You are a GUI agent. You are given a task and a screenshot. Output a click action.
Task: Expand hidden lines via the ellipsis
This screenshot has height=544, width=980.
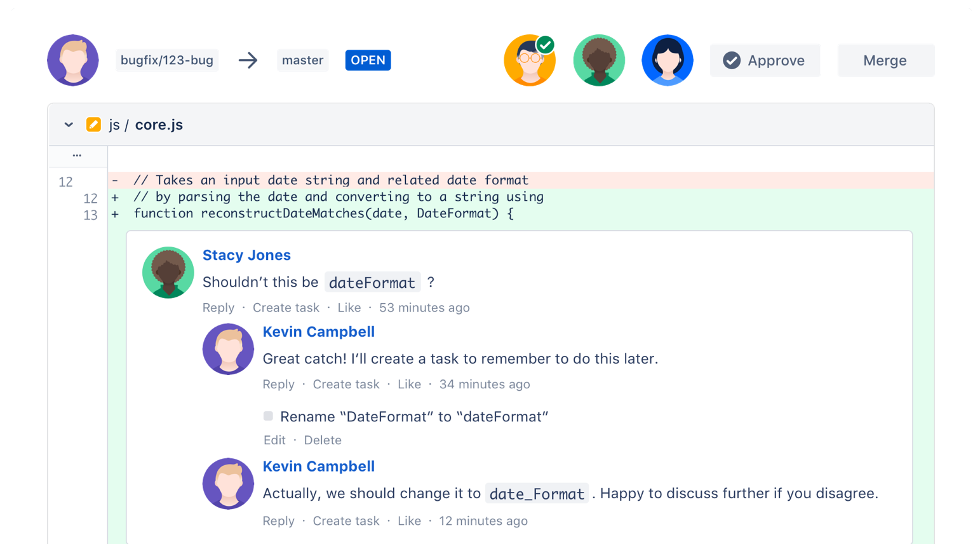(77, 156)
